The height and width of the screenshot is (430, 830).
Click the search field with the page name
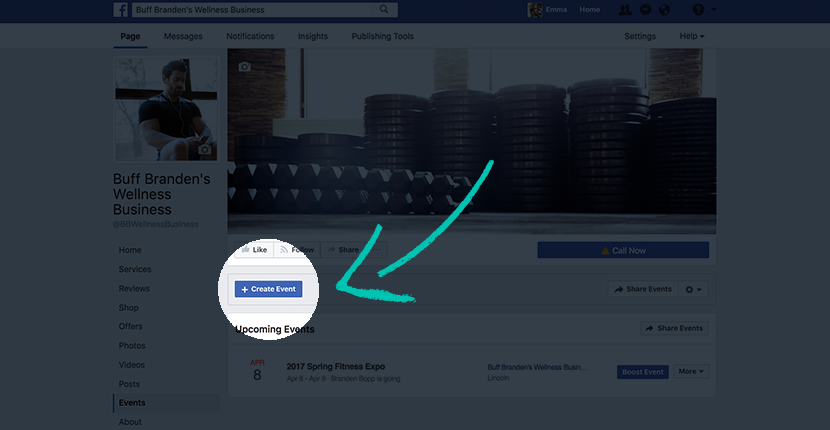pos(265,10)
